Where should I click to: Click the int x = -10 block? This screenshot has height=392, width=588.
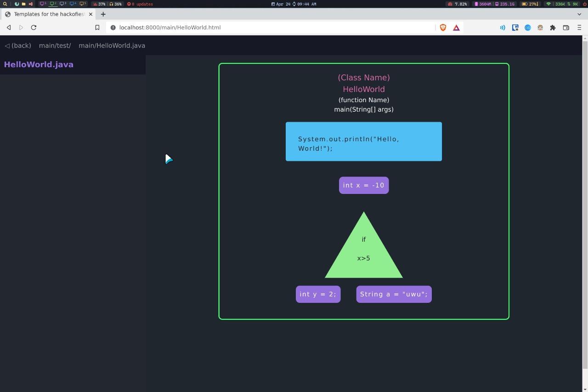pos(364,185)
